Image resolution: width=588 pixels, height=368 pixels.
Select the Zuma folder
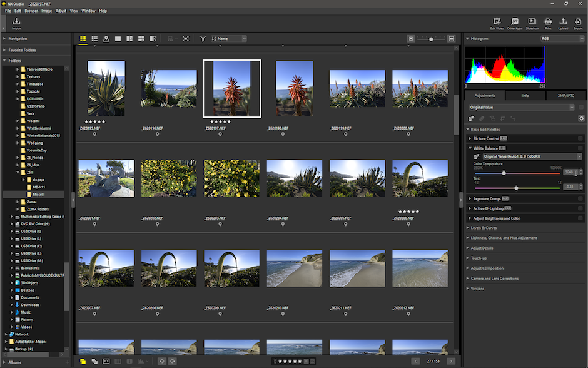tap(31, 202)
